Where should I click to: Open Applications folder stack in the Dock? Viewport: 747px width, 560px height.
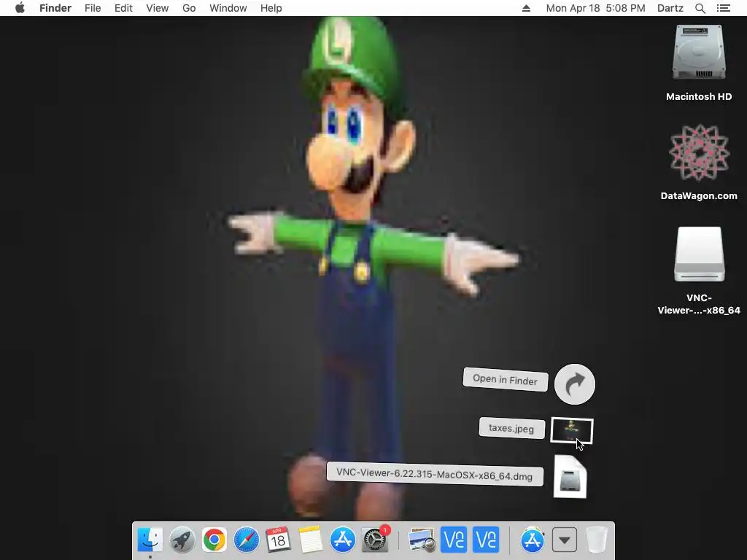pyautogui.click(x=532, y=540)
